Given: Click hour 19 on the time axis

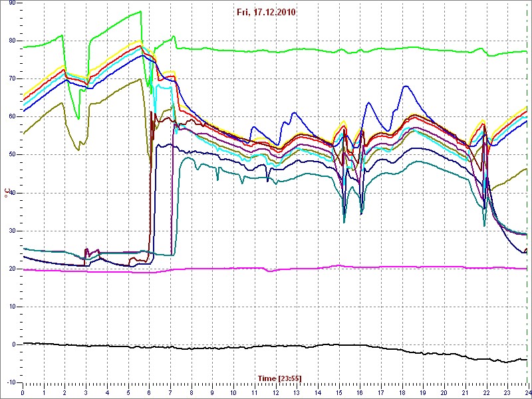Looking at the screenshot, I should coord(423,392).
